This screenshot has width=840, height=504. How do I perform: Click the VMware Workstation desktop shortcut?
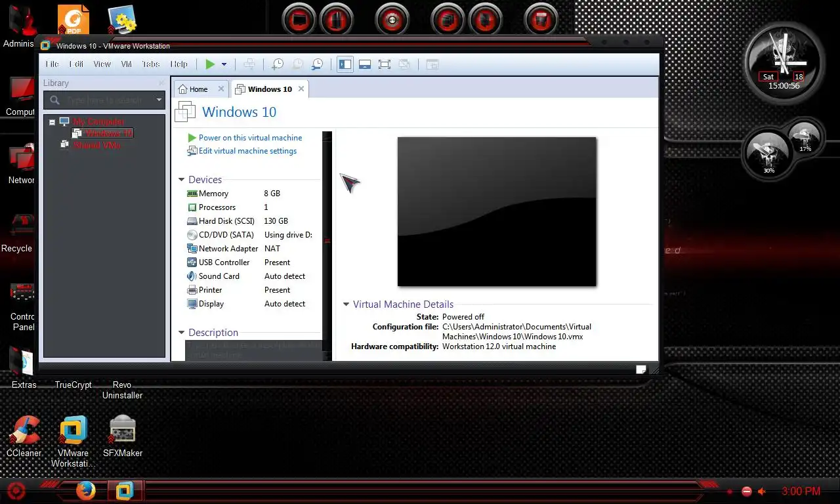point(73,430)
